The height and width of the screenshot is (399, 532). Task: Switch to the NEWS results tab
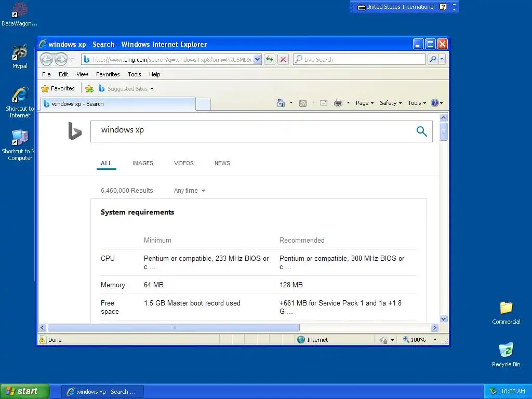click(222, 163)
